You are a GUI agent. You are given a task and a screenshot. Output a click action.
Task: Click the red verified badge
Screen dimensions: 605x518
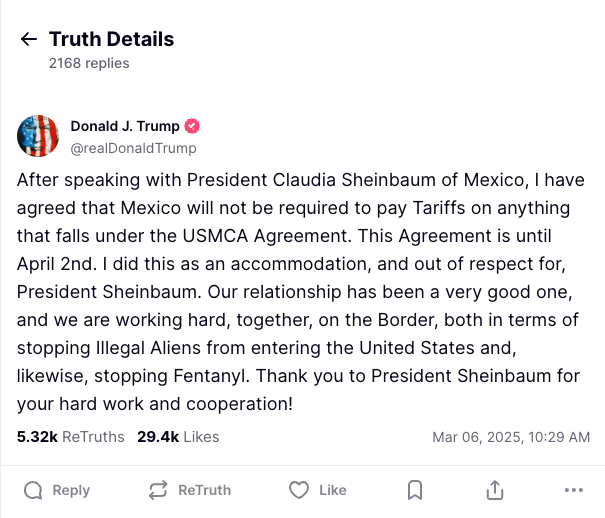click(x=193, y=127)
